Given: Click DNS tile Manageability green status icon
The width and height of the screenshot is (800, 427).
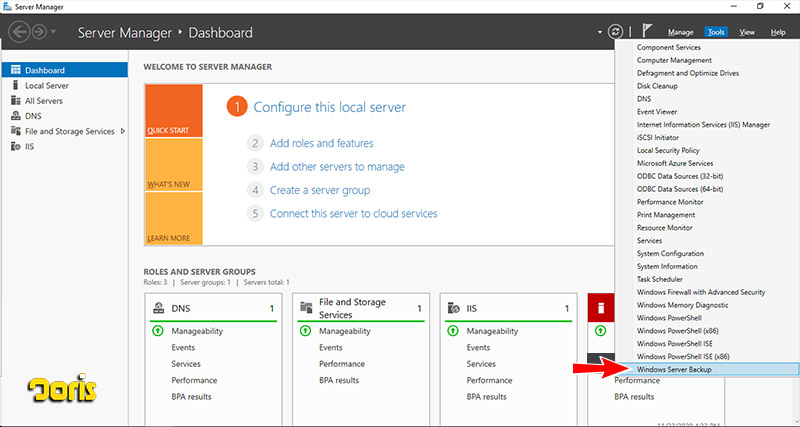Looking at the screenshot, I should pyautogui.click(x=158, y=331).
